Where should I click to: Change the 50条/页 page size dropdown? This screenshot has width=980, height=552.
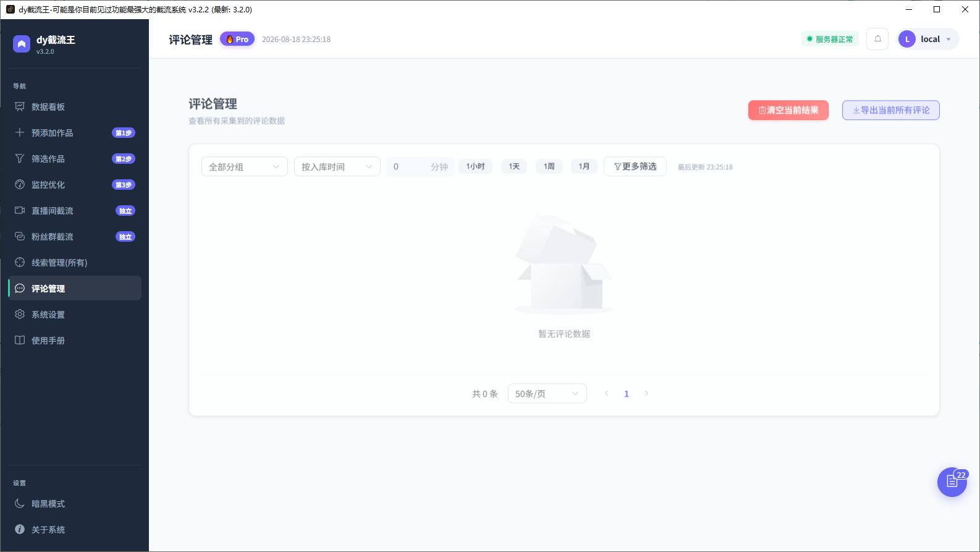[547, 394]
